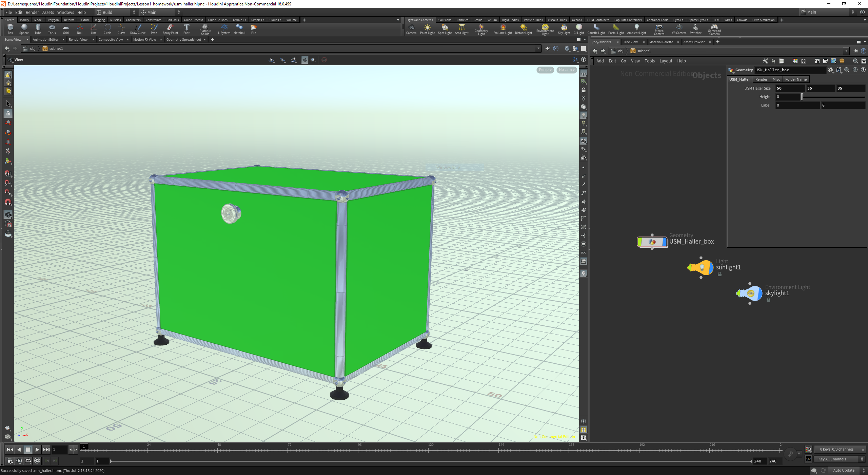Click the obj path button in scene view

(29, 49)
